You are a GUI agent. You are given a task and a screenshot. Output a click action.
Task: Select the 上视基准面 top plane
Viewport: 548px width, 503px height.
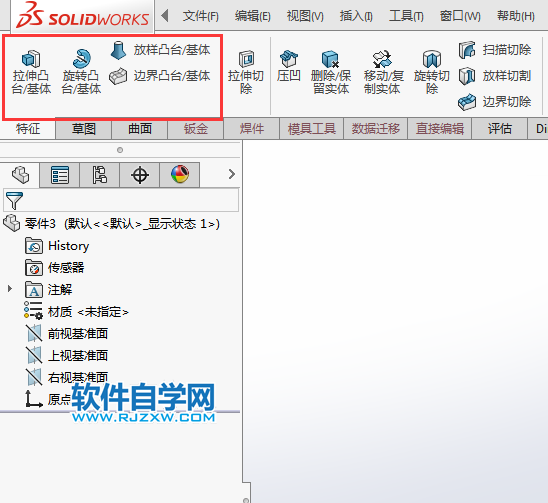[67, 355]
